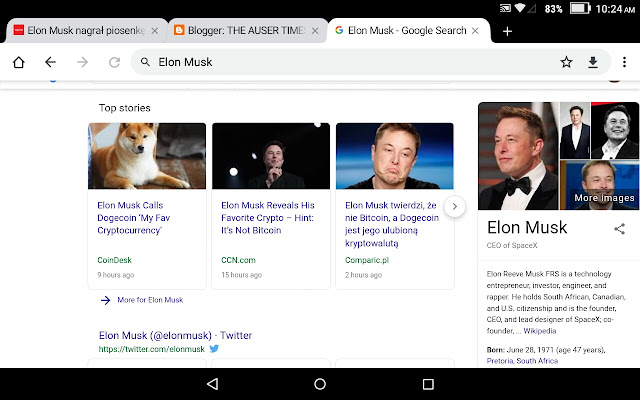Tap the Android back navigation button
The width and height of the screenshot is (640, 400).
[213, 384]
